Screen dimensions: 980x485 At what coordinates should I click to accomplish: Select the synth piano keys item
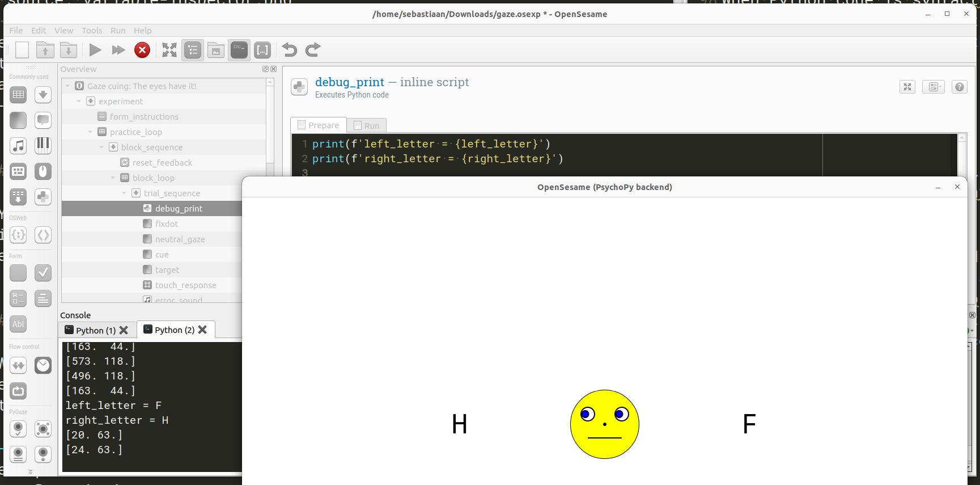tap(43, 146)
